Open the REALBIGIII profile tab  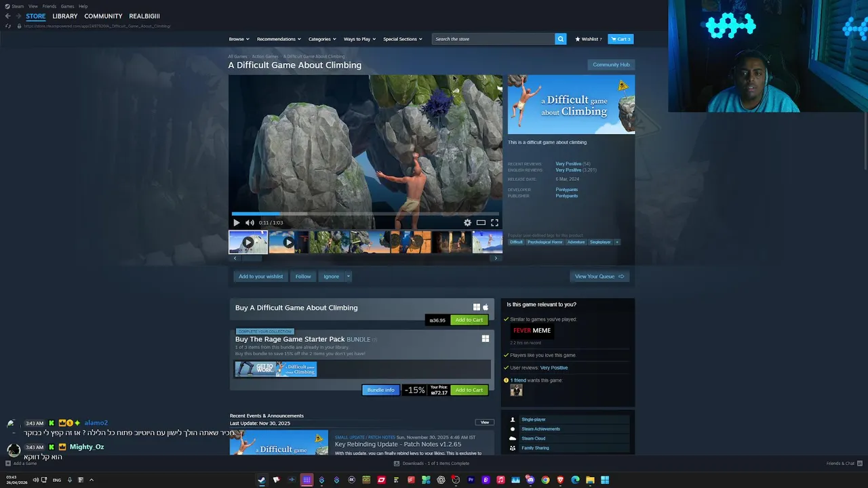pyautogui.click(x=144, y=16)
